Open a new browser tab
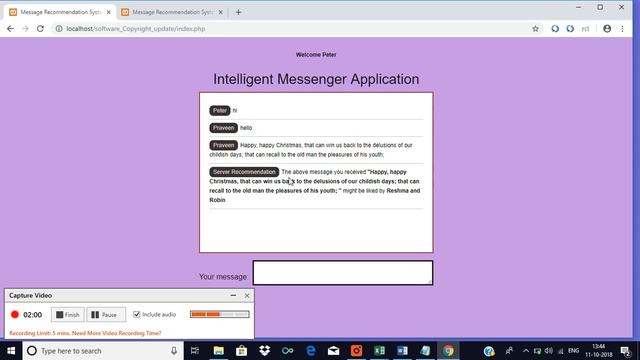The image size is (640, 360). [238, 12]
